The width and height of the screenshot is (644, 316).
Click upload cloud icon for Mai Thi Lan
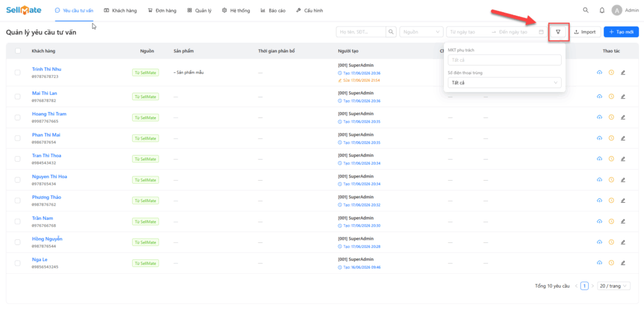point(599,96)
